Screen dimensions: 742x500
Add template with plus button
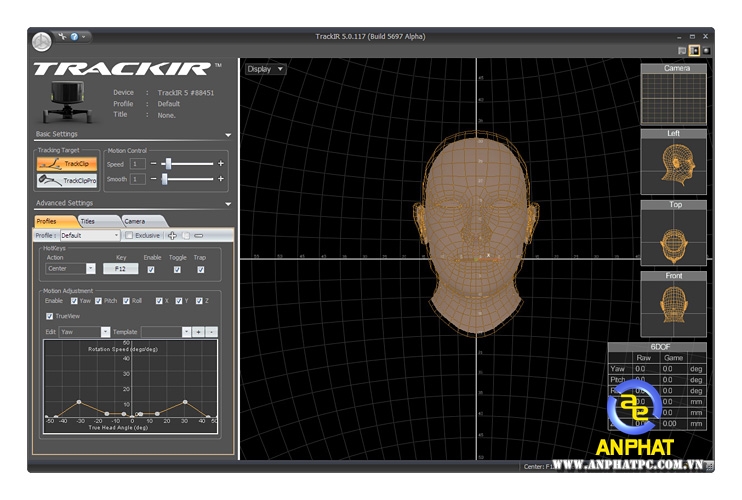tap(199, 332)
